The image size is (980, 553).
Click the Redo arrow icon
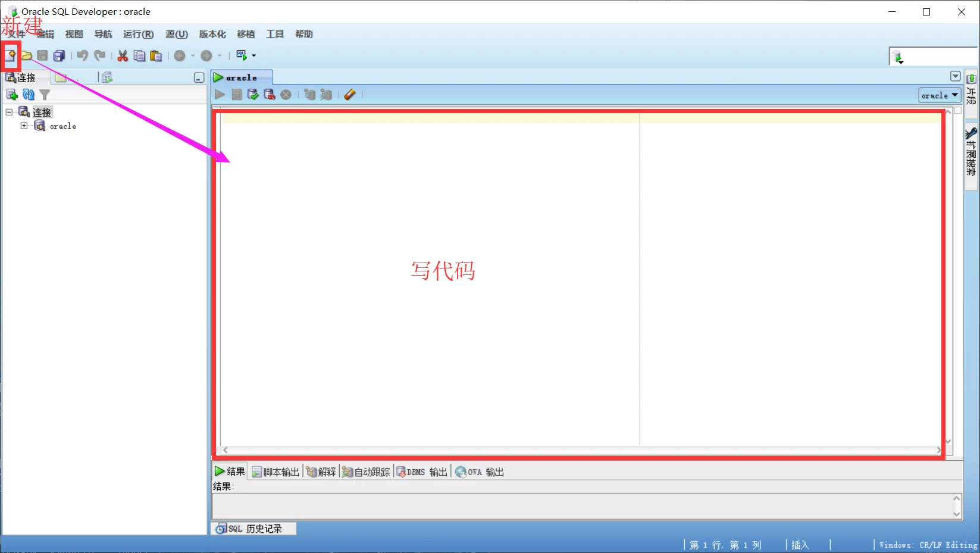click(100, 55)
